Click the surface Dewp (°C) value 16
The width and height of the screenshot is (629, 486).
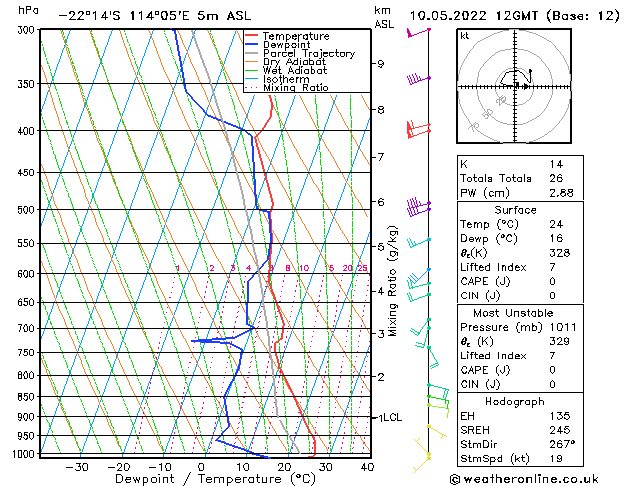(x=556, y=239)
